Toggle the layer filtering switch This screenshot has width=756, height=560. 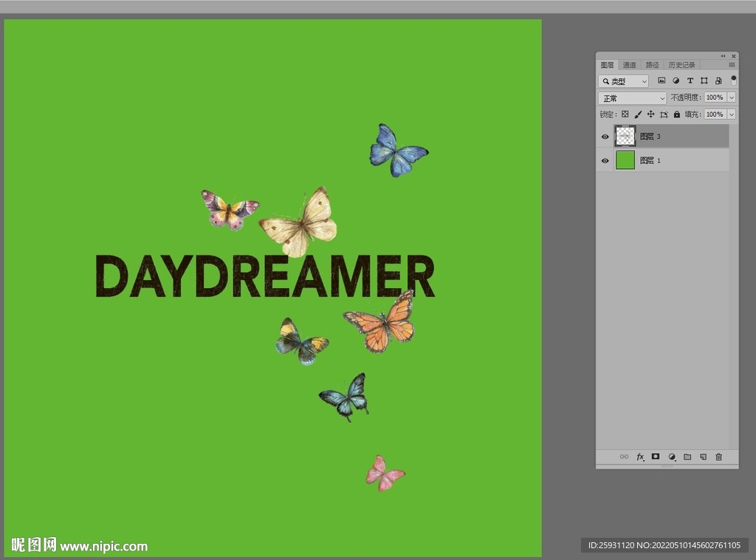pyautogui.click(x=733, y=79)
